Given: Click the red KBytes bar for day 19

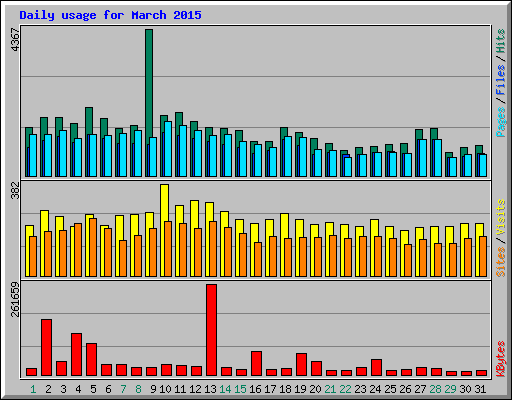Looking at the screenshot, I should [x=301, y=365].
